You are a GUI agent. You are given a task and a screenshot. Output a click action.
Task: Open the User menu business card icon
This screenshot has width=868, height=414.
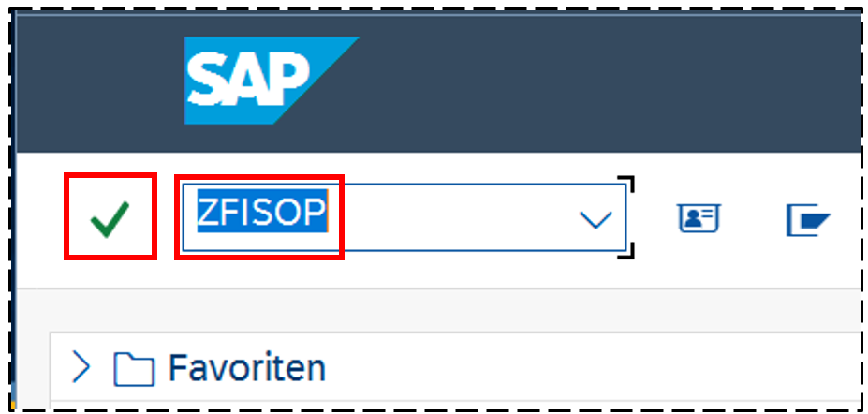point(699,218)
